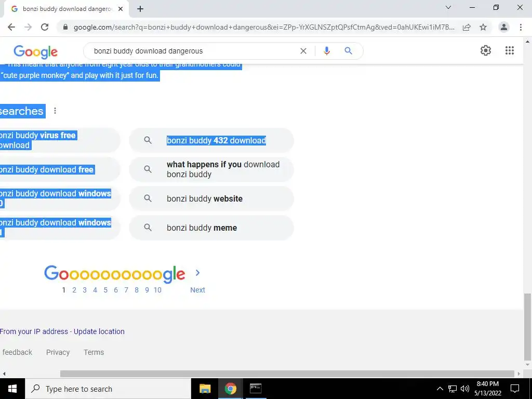Go to results page 7

tap(126, 290)
